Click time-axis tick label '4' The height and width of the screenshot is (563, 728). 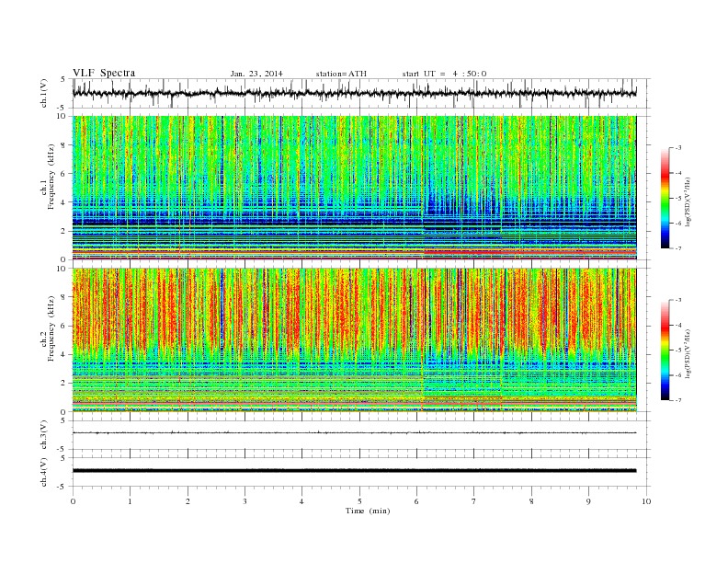(301, 501)
